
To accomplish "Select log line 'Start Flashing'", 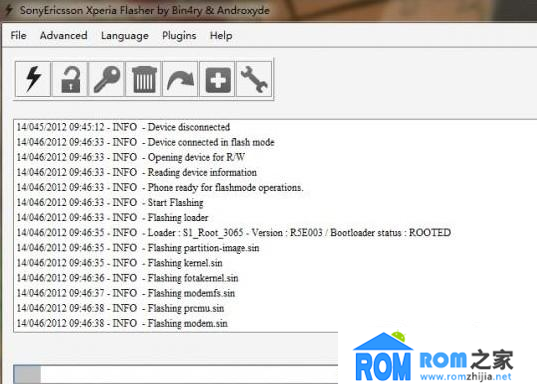I will pos(110,202).
